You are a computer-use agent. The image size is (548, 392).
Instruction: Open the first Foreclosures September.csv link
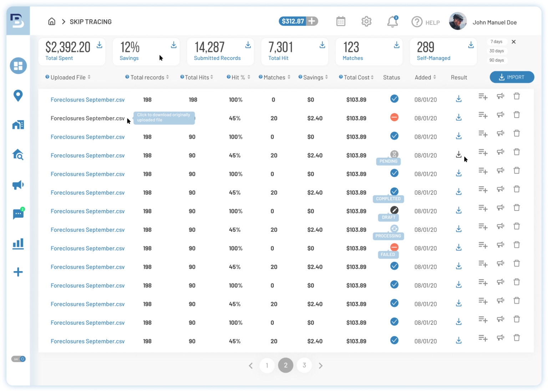[87, 100]
